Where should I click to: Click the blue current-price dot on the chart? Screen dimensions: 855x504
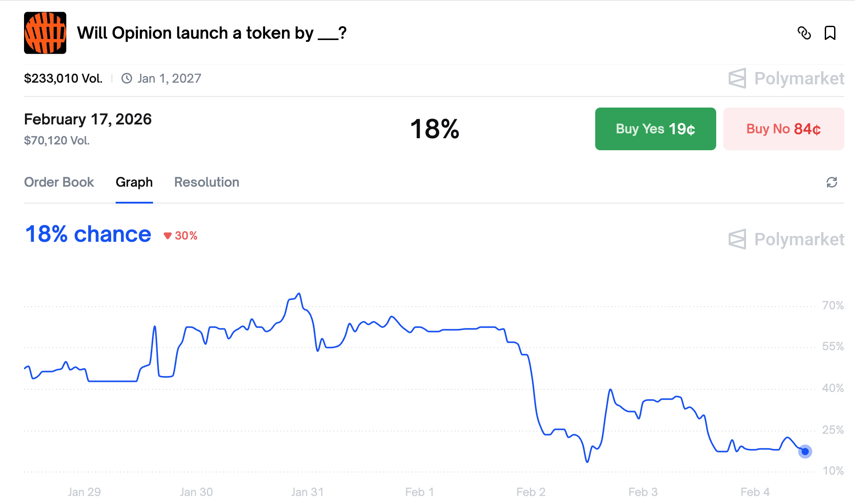pos(805,452)
